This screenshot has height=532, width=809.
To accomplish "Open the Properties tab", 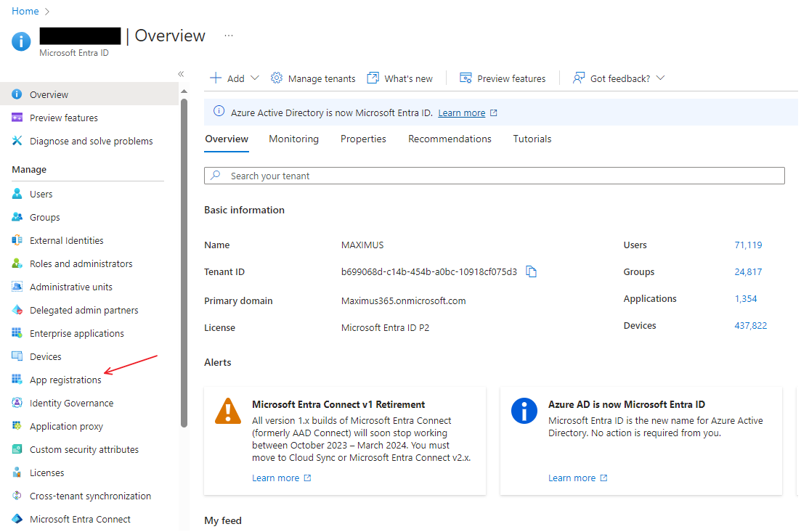I will coord(363,139).
